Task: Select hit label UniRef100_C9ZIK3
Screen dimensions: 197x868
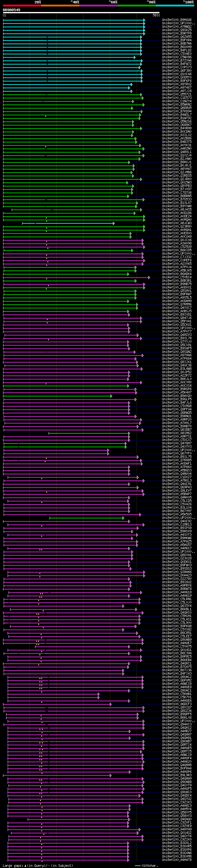Action: (177, 802)
